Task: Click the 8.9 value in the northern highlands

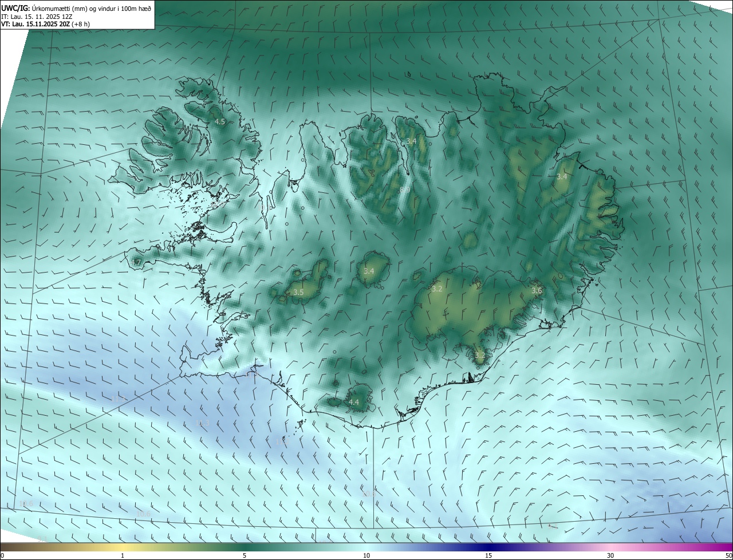Action: (x=405, y=190)
